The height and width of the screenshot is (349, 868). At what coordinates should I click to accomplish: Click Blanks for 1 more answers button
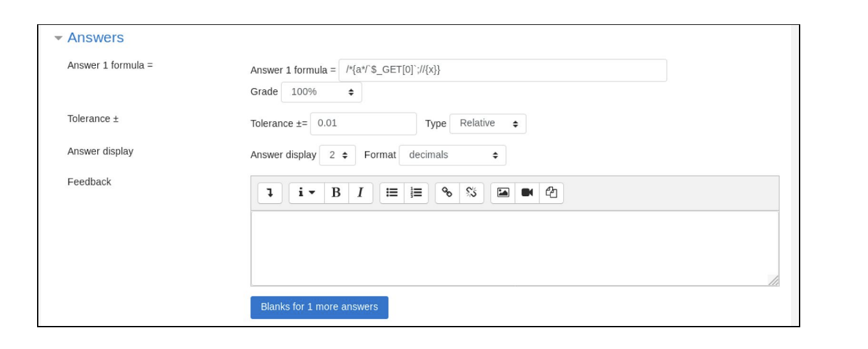(x=319, y=307)
